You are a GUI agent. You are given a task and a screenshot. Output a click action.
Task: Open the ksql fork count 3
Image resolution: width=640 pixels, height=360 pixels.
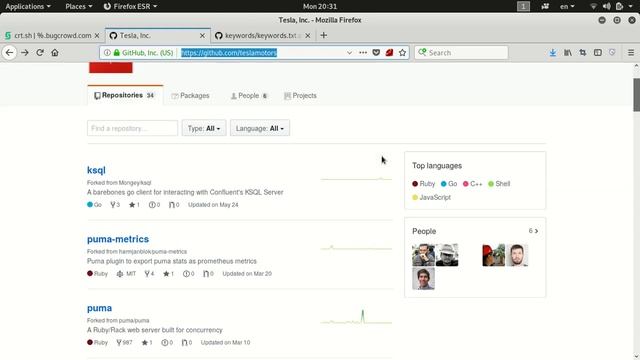(x=115, y=205)
